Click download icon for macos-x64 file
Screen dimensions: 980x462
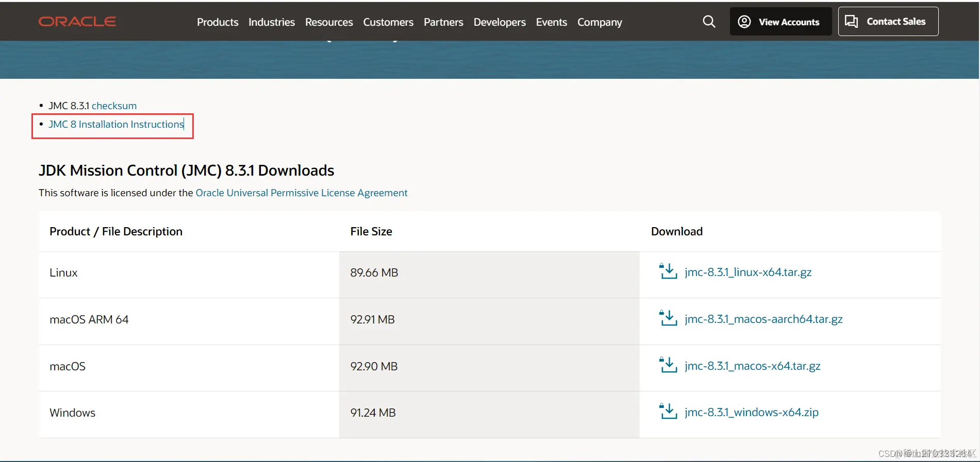click(x=668, y=365)
